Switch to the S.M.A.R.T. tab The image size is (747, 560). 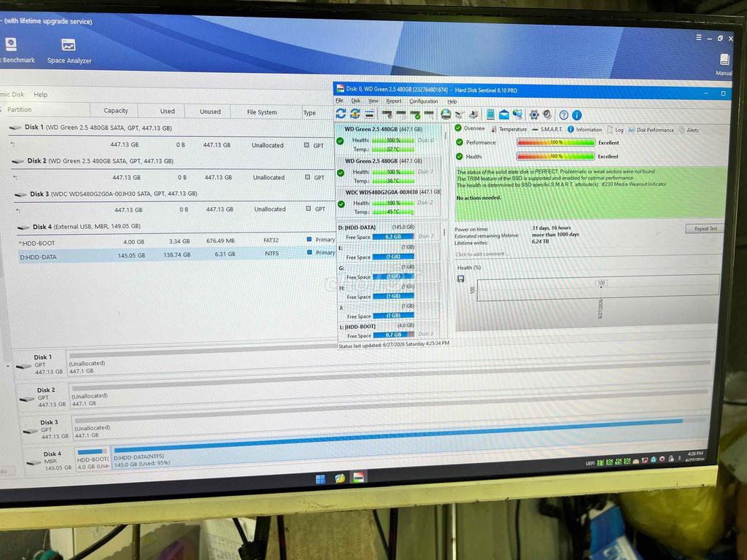(x=547, y=129)
